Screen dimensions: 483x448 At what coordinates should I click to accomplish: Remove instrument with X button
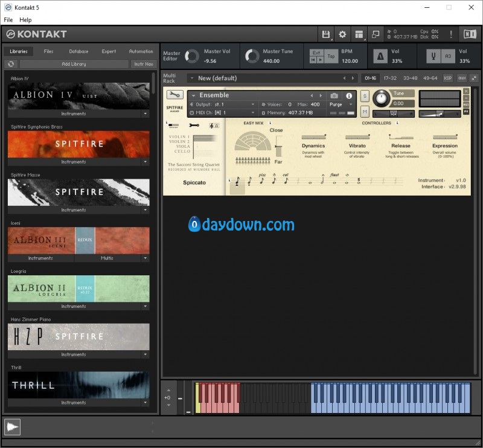pyautogui.click(x=466, y=91)
